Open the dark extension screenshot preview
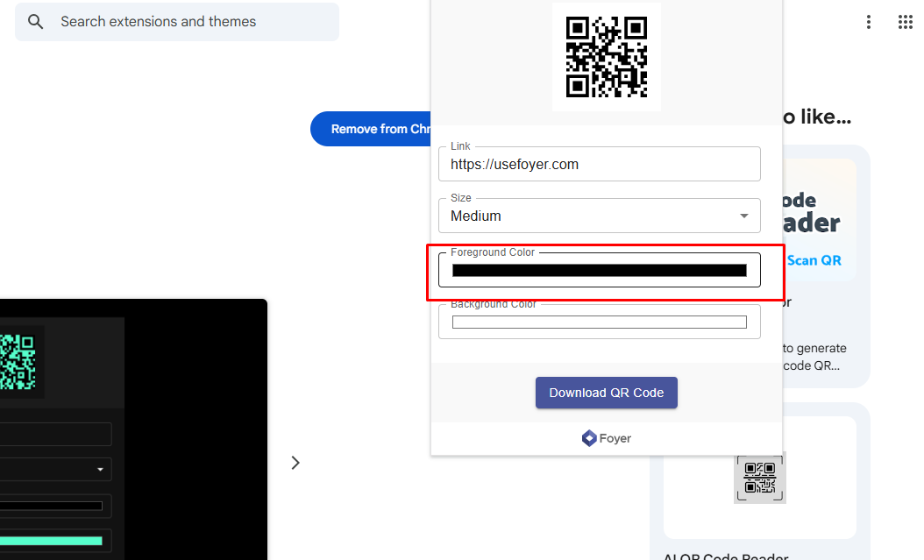Image resolution: width=924 pixels, height=560 pixels. [x=134, y=429]
